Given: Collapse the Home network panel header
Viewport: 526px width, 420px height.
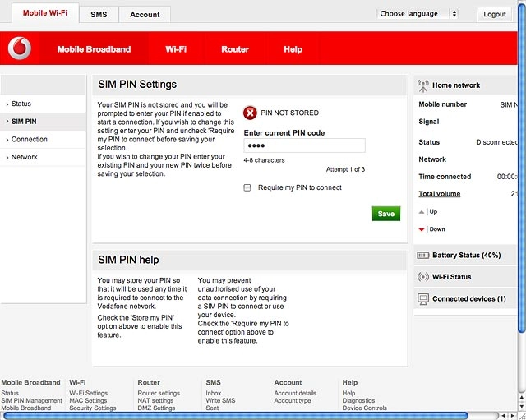Looking at the screenshot, I should tap(466, 85).
